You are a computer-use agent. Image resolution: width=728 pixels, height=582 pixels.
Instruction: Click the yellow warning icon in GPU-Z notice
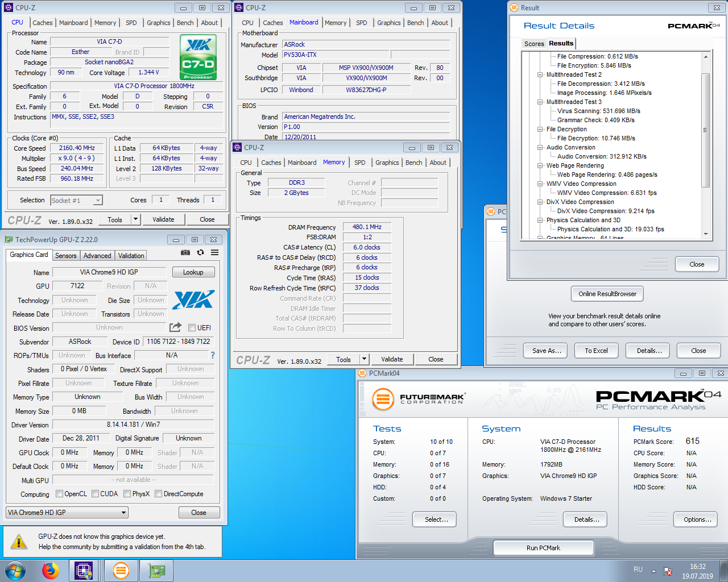(19, 542)
